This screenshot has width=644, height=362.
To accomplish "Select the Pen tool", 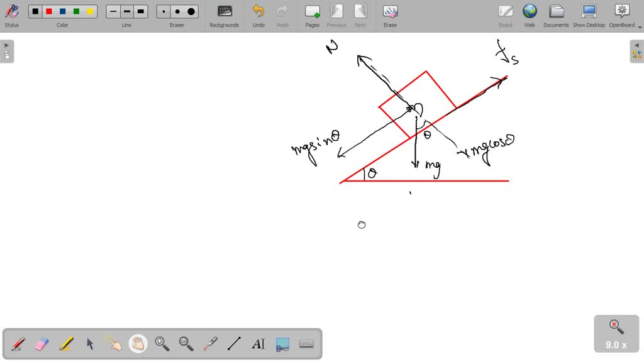I will 18,344.
